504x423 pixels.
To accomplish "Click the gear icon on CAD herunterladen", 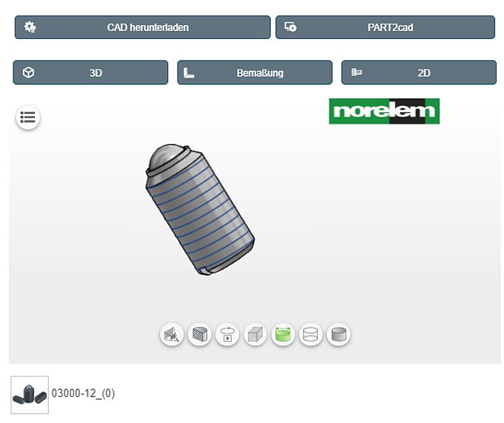I will coord(30,28).
